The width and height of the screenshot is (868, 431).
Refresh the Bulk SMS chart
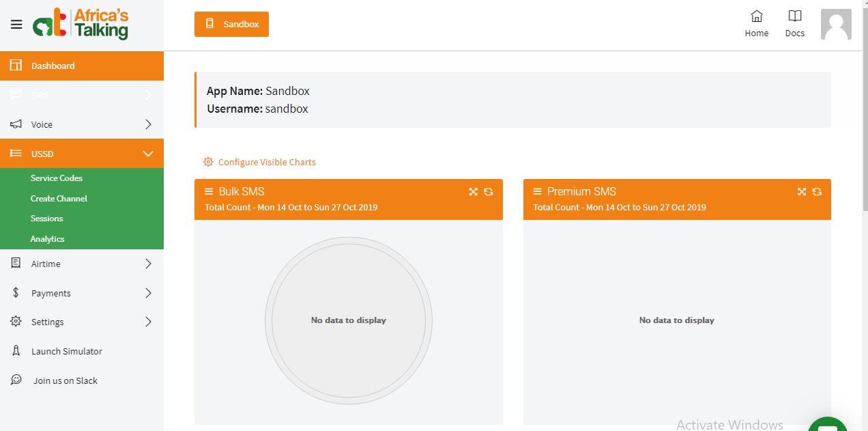click(x=488, y=191)
